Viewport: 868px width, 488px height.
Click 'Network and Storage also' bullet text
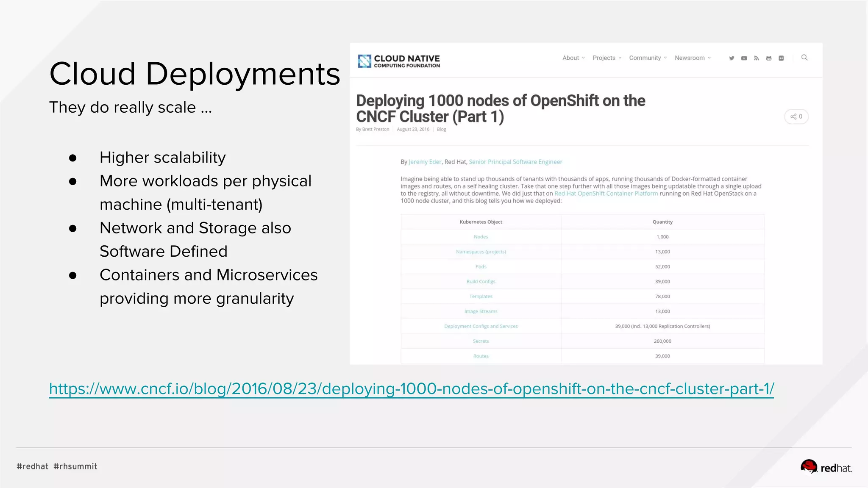point(195,228)
